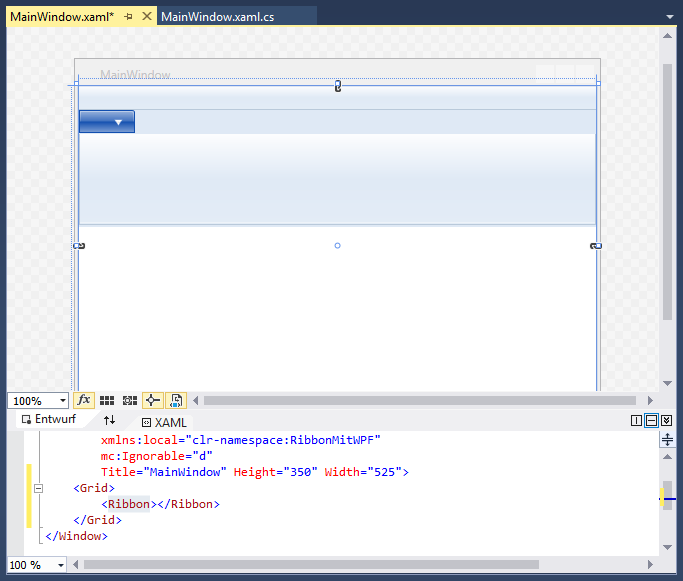683x581 pixels.
Task: Switch to vertical split view
Action: click(x=636, y=421)
